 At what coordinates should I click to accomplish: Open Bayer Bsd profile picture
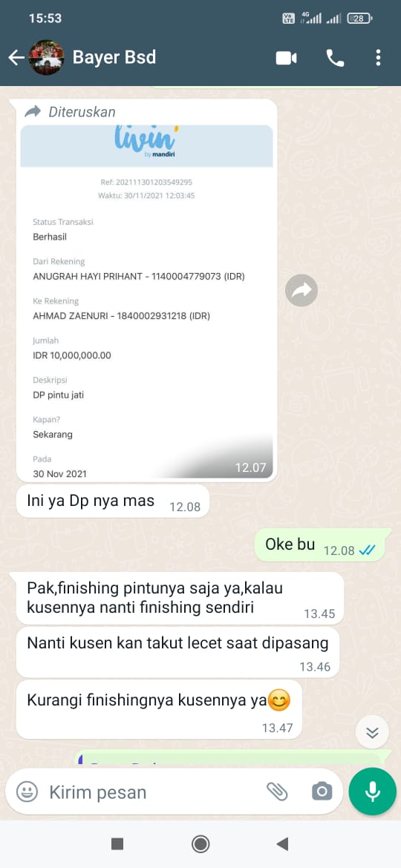46,58
